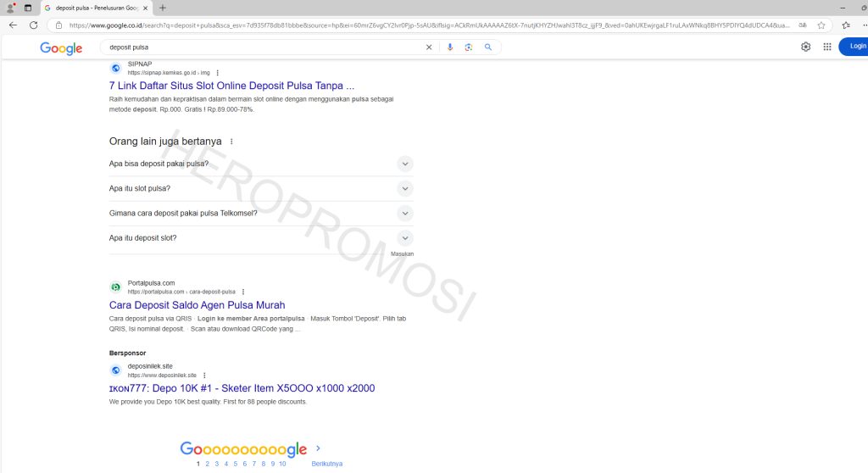Open the Google apps grid
The height and width of the screenshot is (473, 868).
[x=827, y=47]
